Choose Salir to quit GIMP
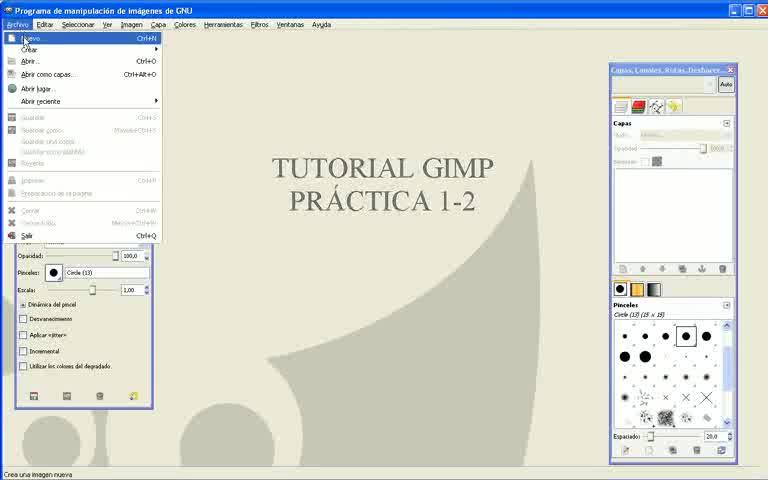This screenshot has width=768, height=480. click(x=82, y=236)
